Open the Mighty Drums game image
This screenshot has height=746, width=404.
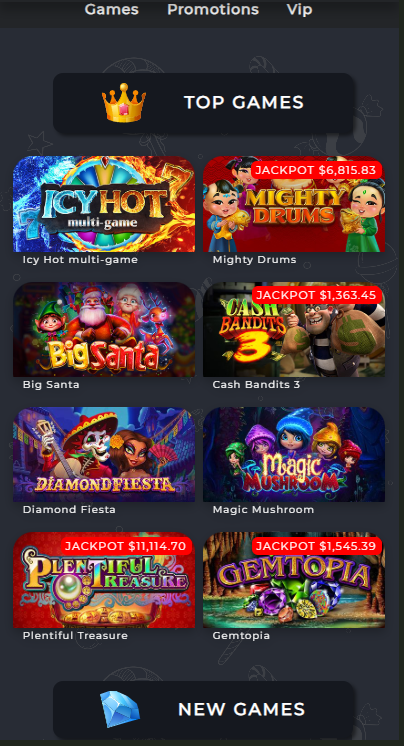tap(294, 204)
